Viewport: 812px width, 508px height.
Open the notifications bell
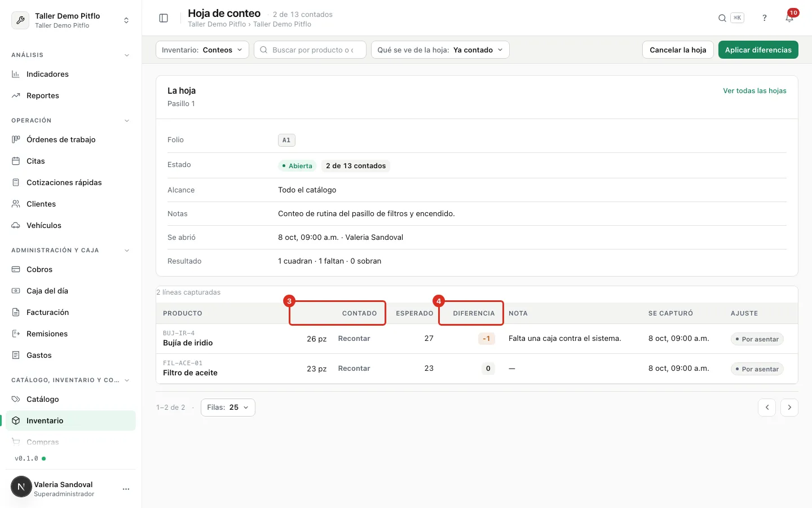(x=789, y=18)
